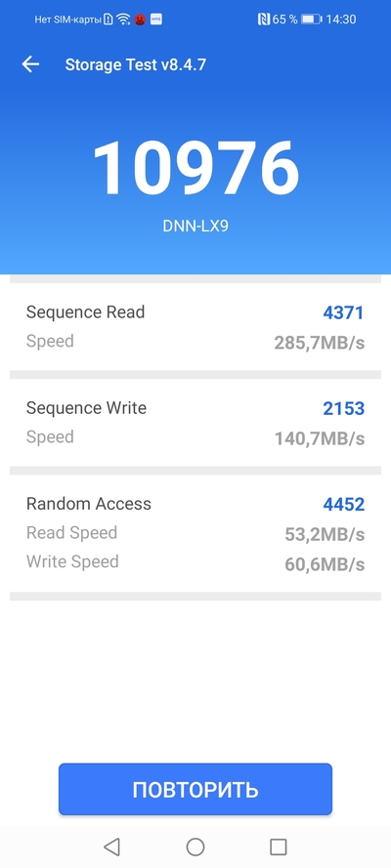Tap the SIM card warning icon

[108, 20]
